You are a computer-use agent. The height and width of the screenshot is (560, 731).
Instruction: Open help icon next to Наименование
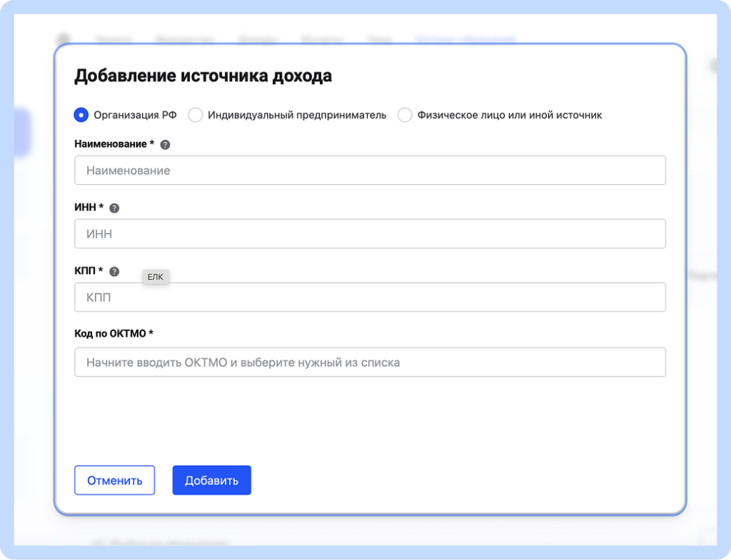click(166, 145)
